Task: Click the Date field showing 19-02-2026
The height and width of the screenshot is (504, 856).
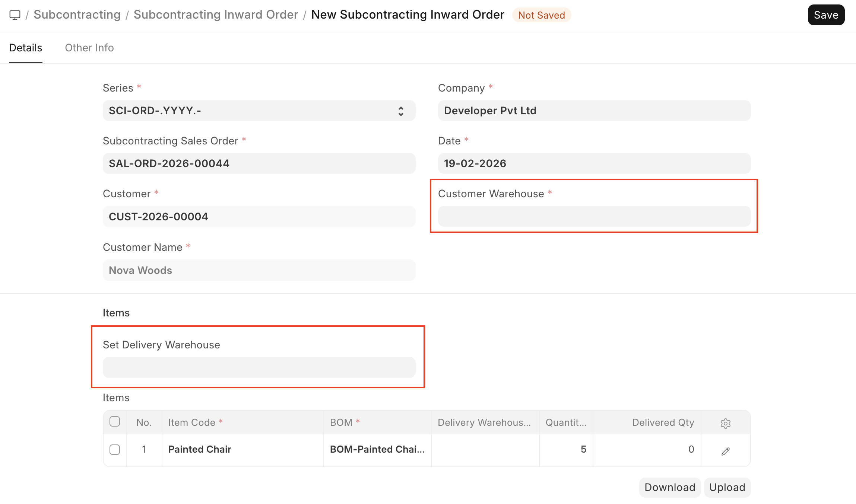Action: [x=594, y=164]
